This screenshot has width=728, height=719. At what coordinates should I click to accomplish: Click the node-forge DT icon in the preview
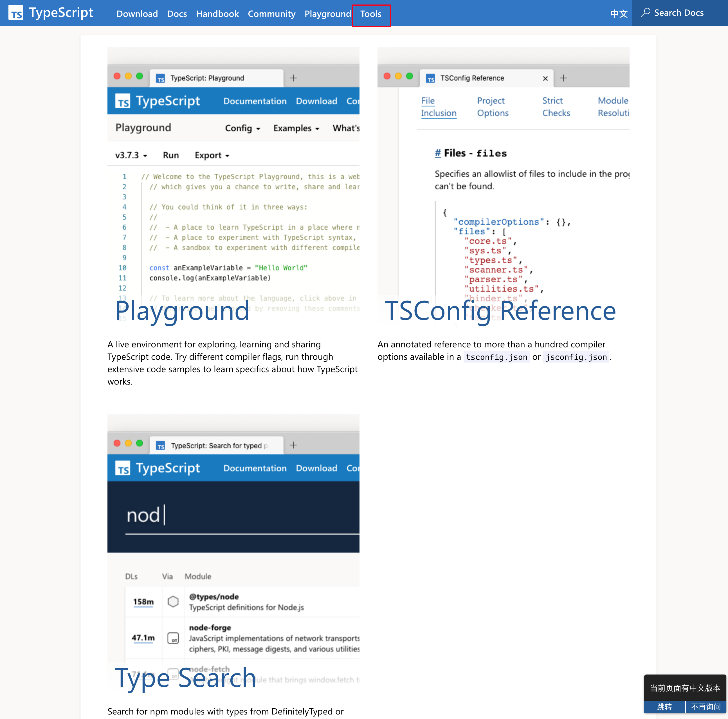[x=173, y=638]
